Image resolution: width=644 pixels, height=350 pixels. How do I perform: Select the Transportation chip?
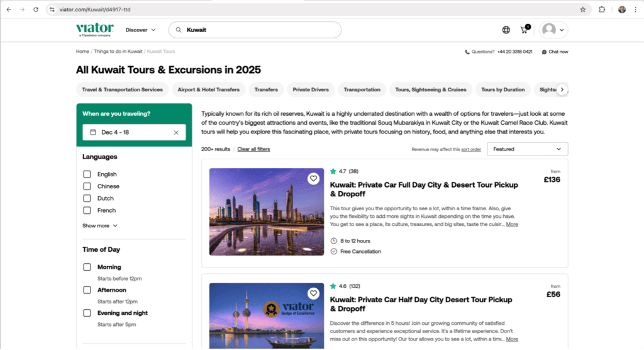click(x=362, y=89)
